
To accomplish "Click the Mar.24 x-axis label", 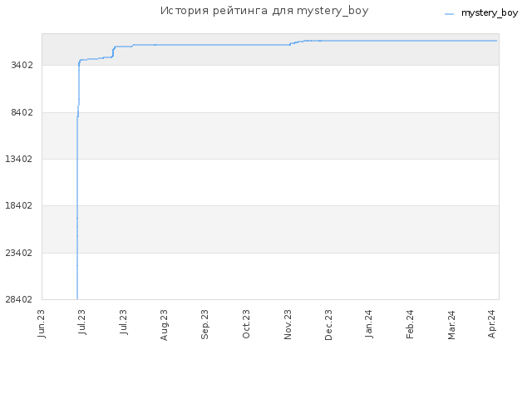I will pyautogui.click(x=451, y=324).
